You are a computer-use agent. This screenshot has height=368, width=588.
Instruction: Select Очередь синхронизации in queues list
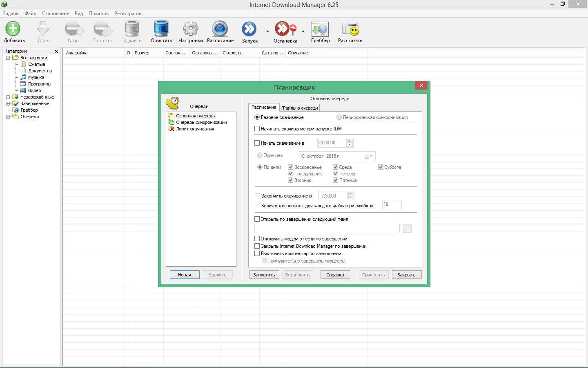(201, 122)
